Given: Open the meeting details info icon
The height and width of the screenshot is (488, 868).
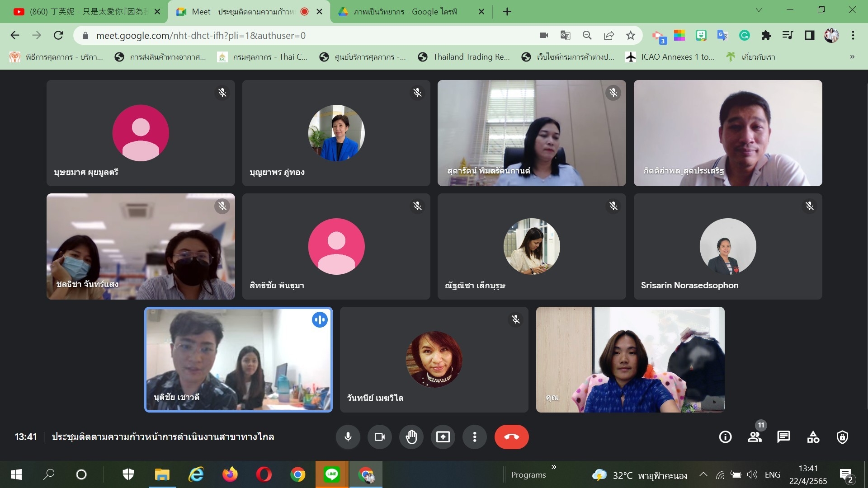Looking at the screenshot, I should click(725, 437).
